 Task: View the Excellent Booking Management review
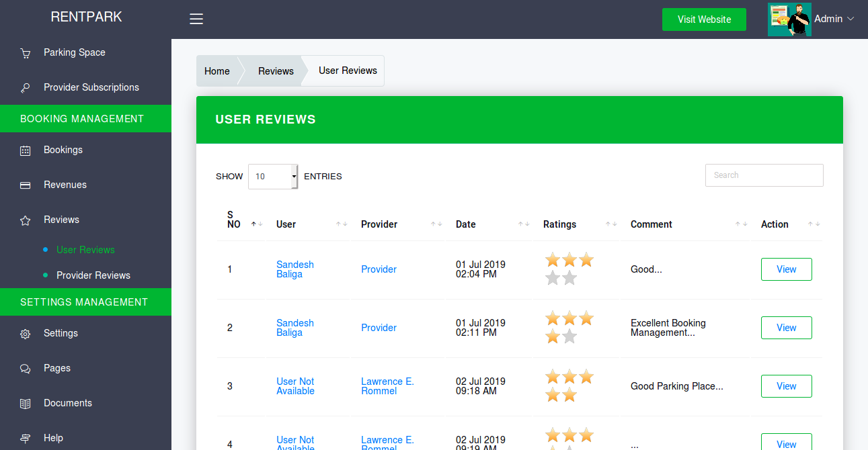click(786, 328)
